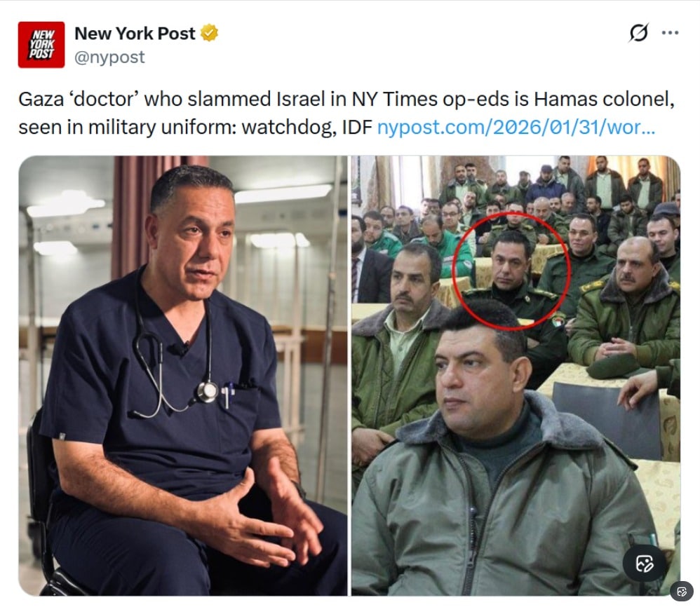Click the gold verified badge
The height and width of the screenshot is (607, 700).
click(209, 33)
